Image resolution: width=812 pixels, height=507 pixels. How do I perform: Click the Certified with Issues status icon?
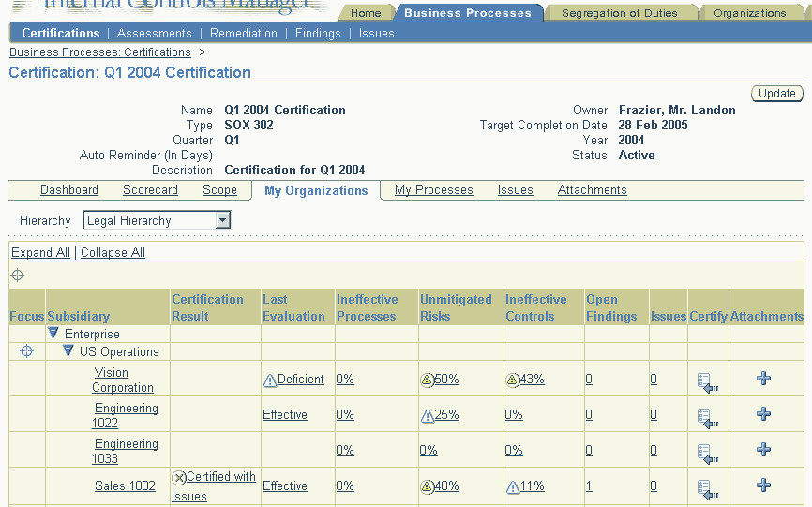[x=179, y=478]
